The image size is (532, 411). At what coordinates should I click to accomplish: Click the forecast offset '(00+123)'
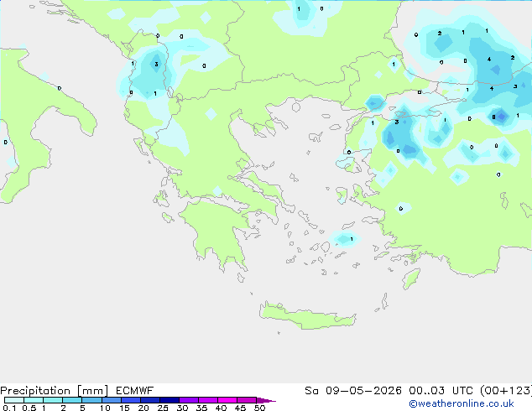(506, 391)
